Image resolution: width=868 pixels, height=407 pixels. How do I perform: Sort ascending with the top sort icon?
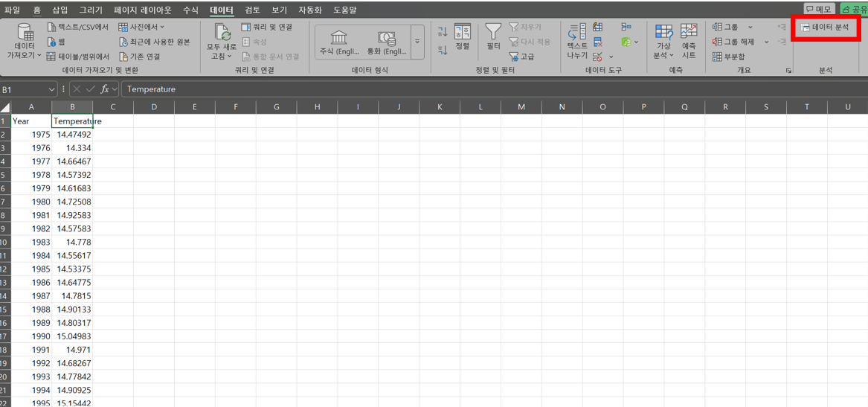pos(443,31)
